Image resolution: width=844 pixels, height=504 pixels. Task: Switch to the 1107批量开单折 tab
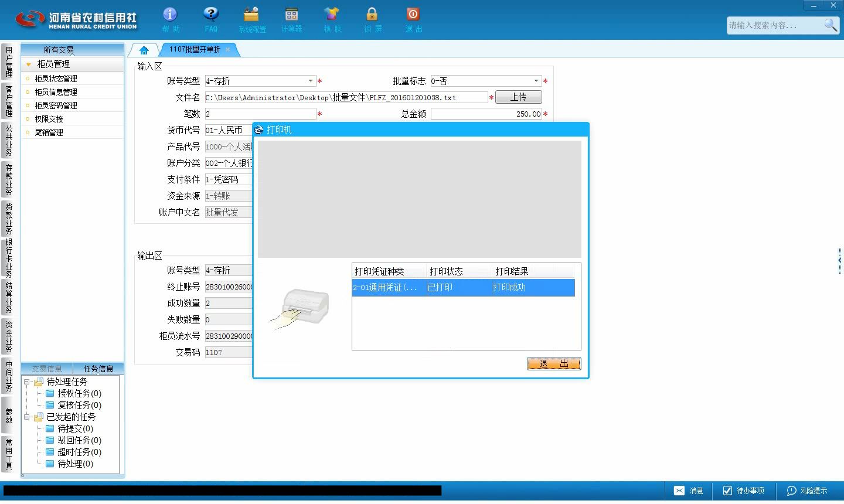click(x=195, y=49)
